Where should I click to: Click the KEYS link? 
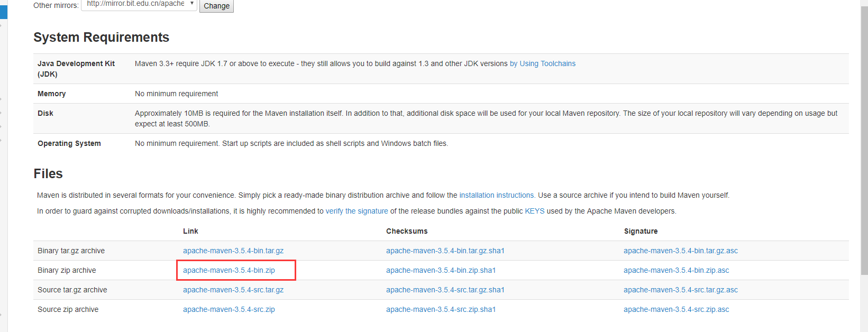point(534,211)
